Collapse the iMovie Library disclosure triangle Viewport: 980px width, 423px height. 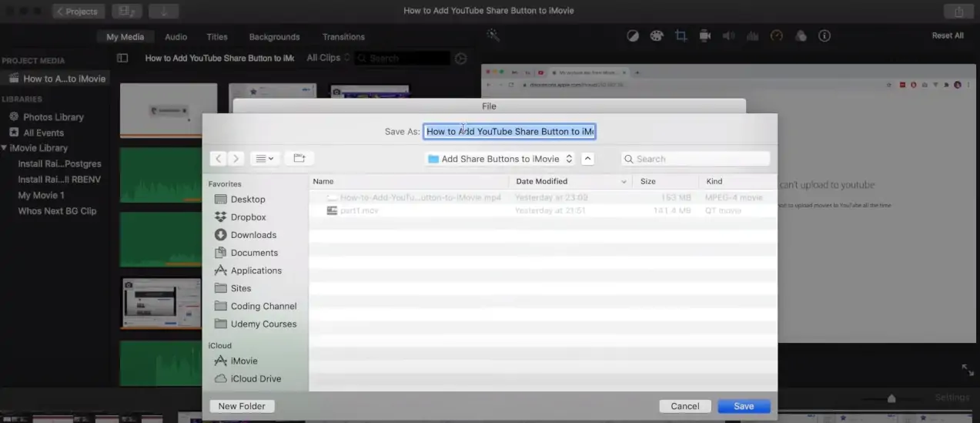(5, 148)
